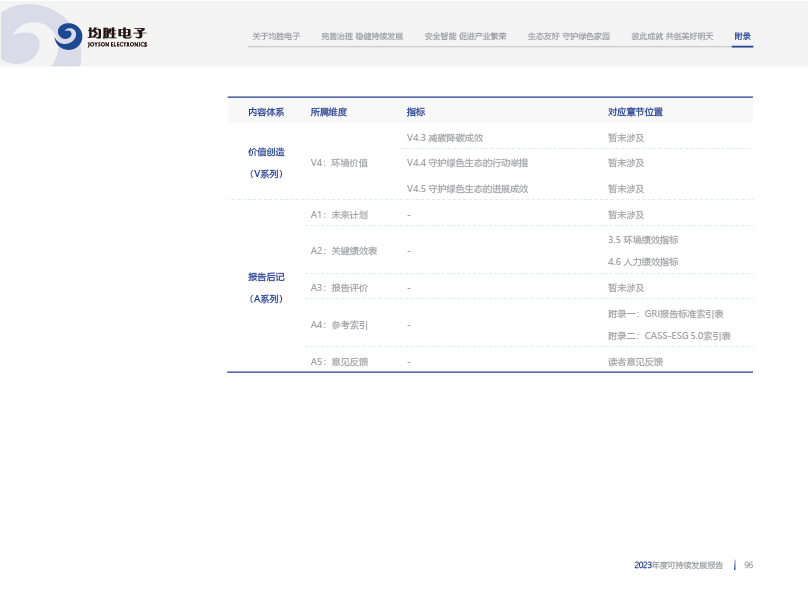Image resolution: width=808 pixels, height=596 pixels.
Task: Click the 2023年度可持续发展报告 footer text
Action: (x=678, y=565)
